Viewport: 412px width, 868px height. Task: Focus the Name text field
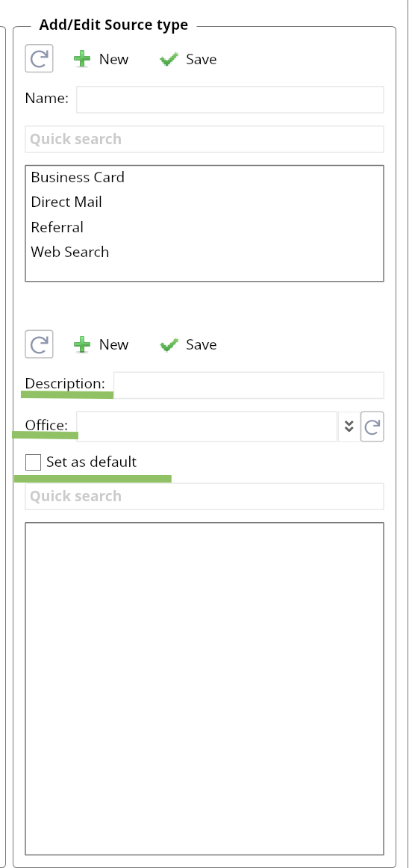pos(230,99)
